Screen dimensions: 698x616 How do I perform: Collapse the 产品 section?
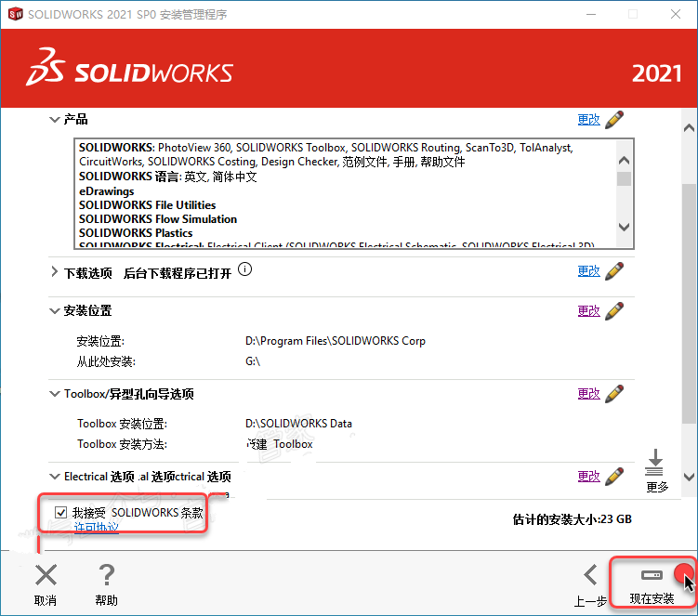click(54, 120)
